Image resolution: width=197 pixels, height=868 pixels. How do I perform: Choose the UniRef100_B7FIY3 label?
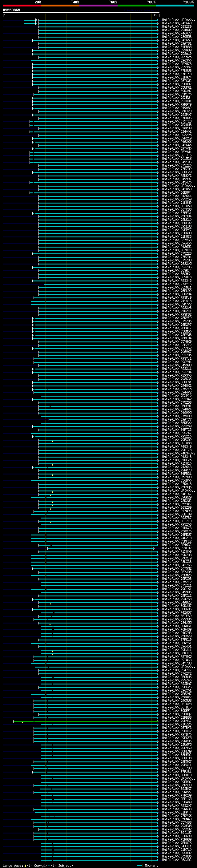coord(177,74)
